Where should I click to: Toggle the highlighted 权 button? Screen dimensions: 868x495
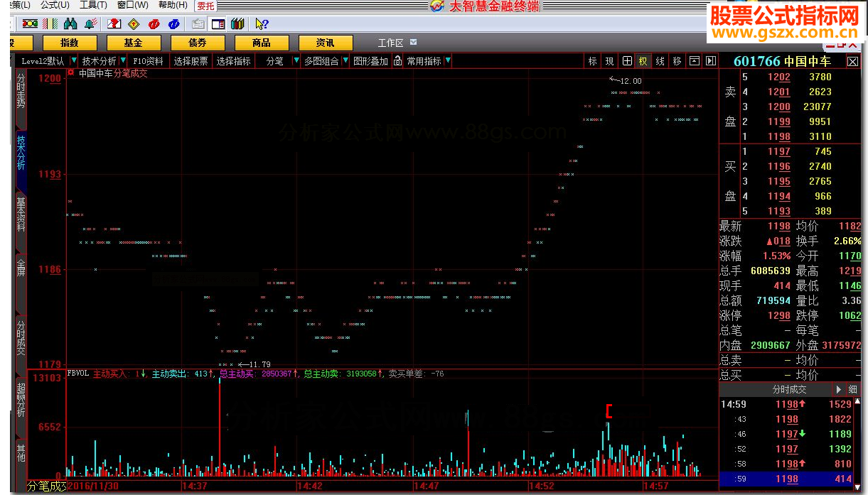643,61
